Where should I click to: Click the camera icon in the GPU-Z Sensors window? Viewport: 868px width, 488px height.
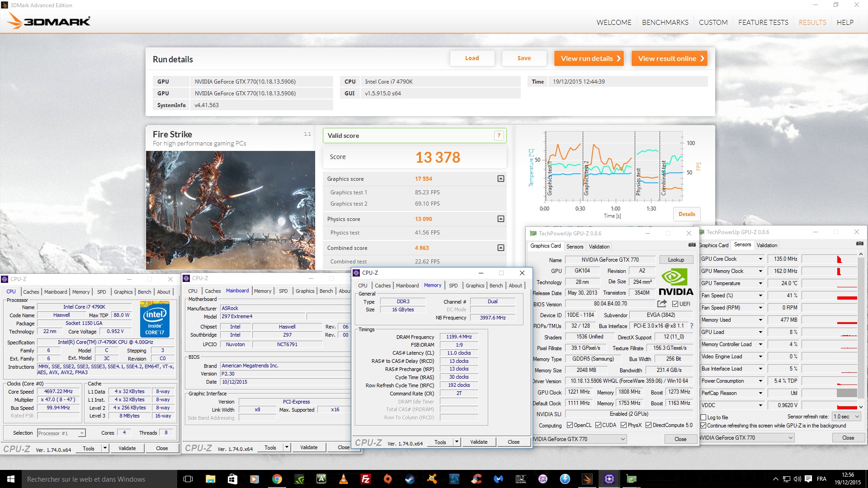859,244
